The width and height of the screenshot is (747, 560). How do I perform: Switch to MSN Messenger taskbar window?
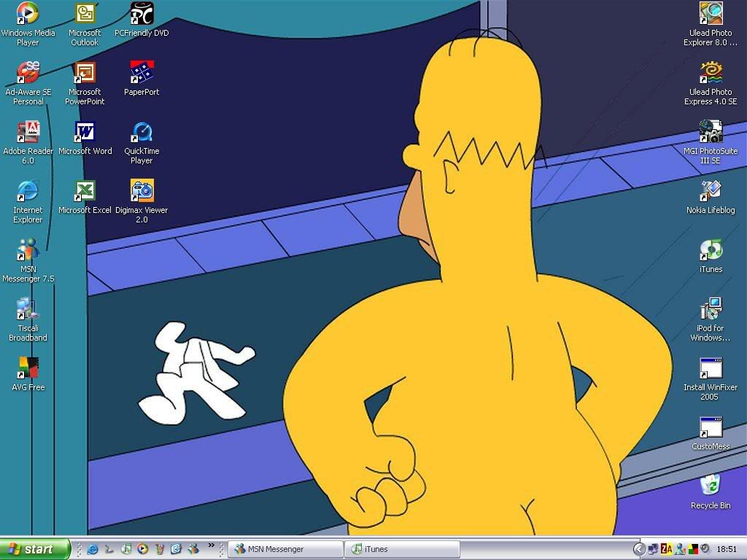click(x=285, y=549)
